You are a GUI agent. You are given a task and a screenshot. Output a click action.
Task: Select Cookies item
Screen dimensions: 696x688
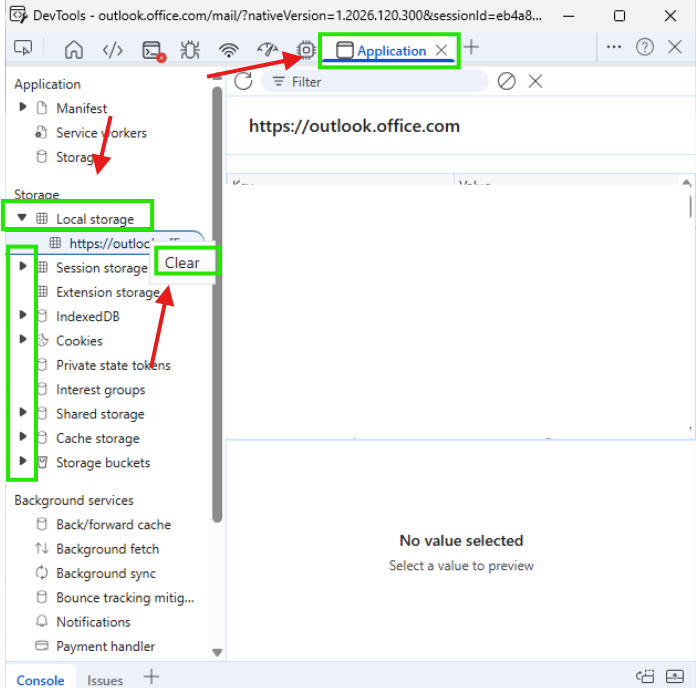pyautogui.click(x=79, y=341)
